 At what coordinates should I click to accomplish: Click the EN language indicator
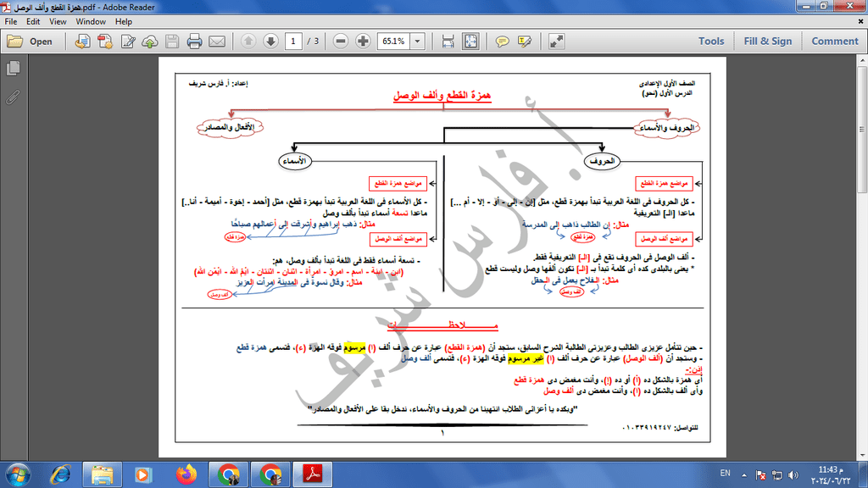pyautogui.click(x=726, y=474)
